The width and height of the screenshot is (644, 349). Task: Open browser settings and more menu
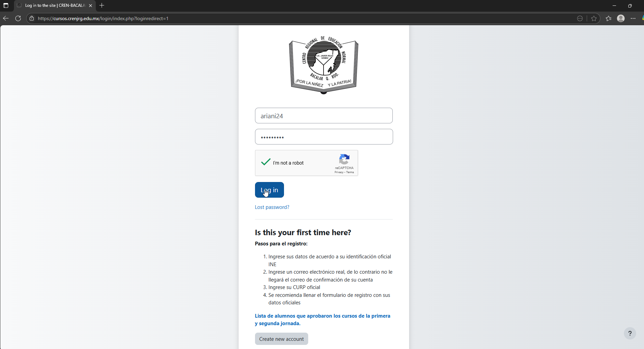633,18
